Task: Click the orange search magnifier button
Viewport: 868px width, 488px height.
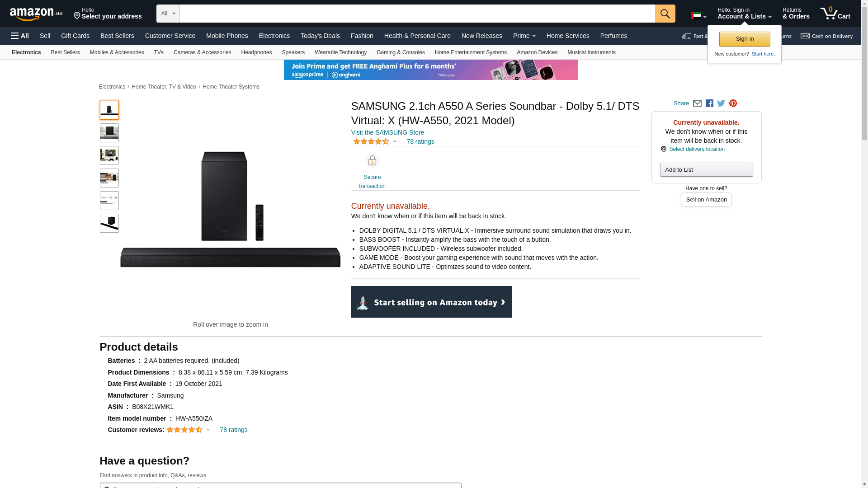Action: click(x=665, y=14)
